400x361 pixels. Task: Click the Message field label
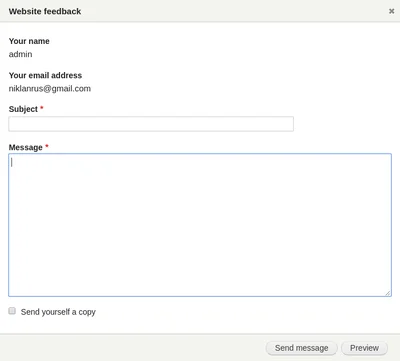tap(26, 147)
